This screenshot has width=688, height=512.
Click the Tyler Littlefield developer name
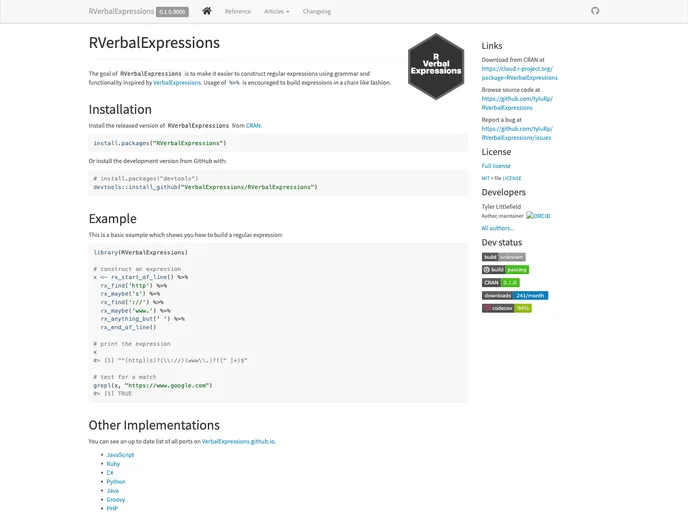[501, 207]
